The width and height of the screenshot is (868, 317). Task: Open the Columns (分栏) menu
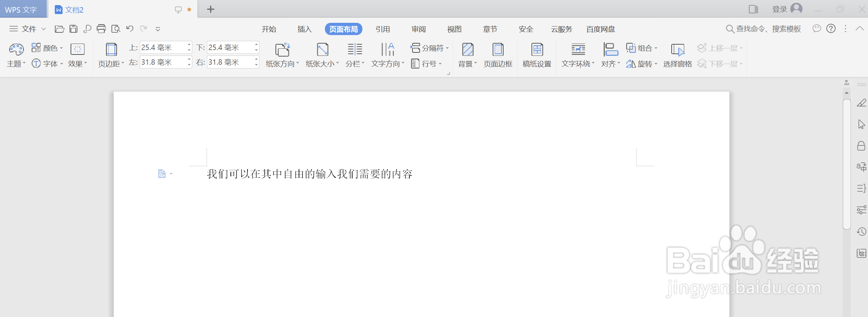355,56
